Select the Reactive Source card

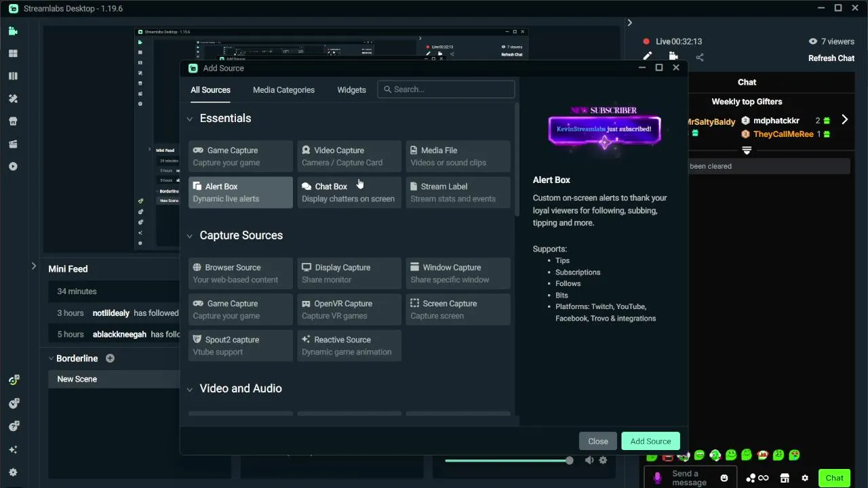pyautogui.click(x=349, y=346)
